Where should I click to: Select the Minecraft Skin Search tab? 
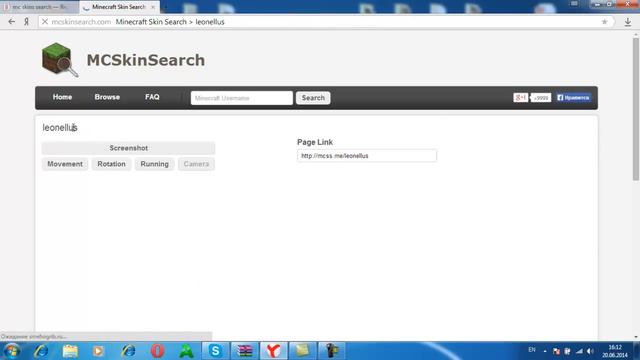[118, 7]
